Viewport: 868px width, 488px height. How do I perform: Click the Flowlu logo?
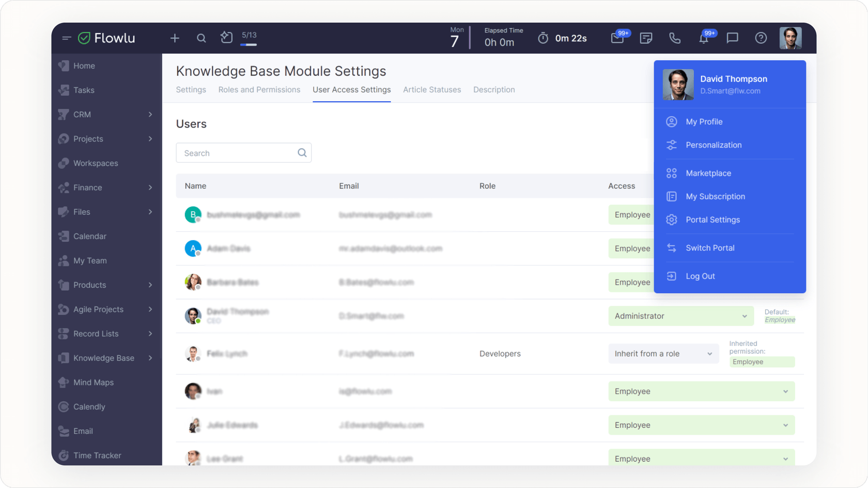point(106,38)
